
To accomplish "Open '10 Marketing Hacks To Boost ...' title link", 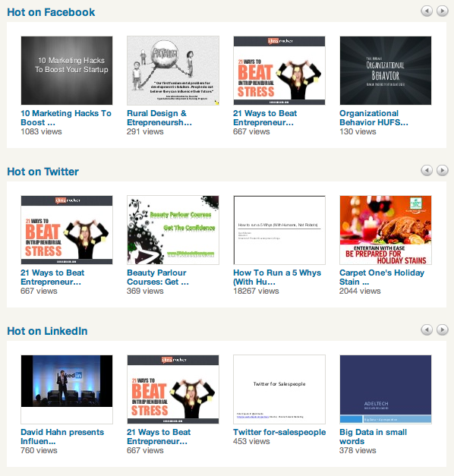I will point(66,118).
